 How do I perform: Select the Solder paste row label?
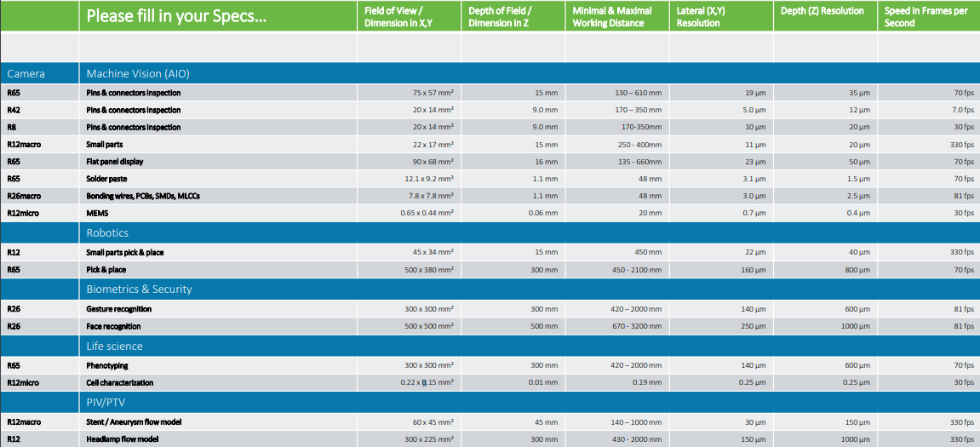[x=106, y=179]
